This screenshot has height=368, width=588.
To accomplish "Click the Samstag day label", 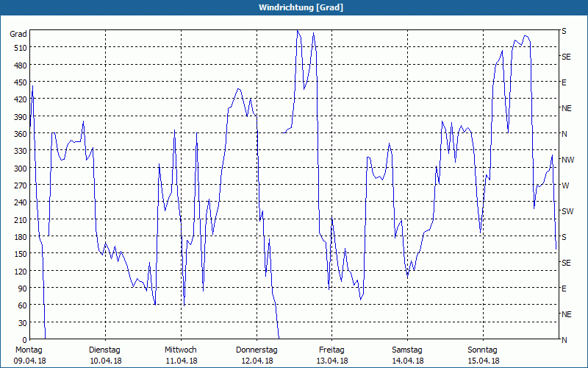I will tap(407, 350).
